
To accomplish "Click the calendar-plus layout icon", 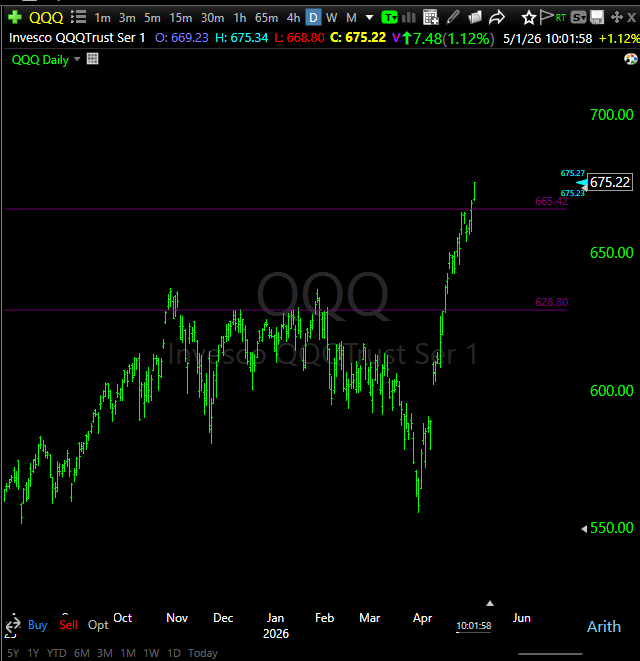I will pos(430,17).
